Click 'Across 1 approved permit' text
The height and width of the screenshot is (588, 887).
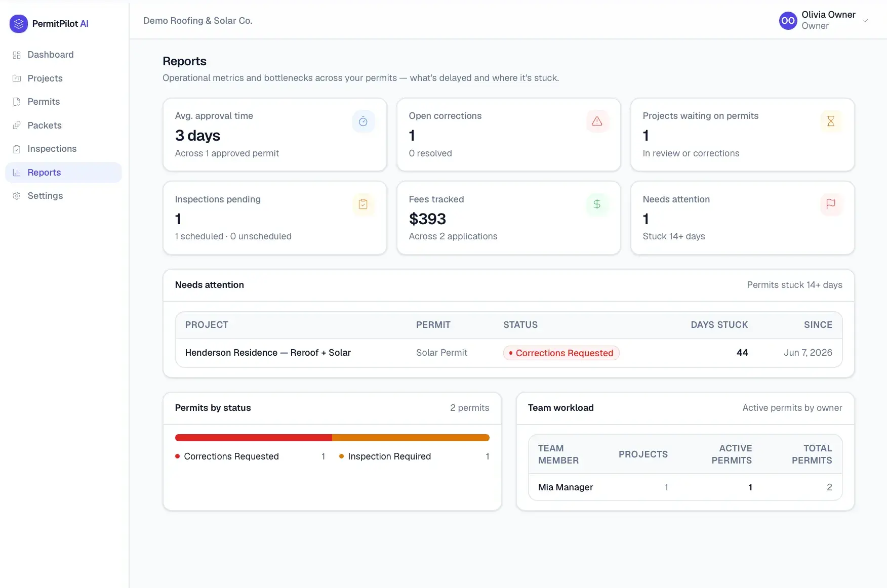[227, 153]
